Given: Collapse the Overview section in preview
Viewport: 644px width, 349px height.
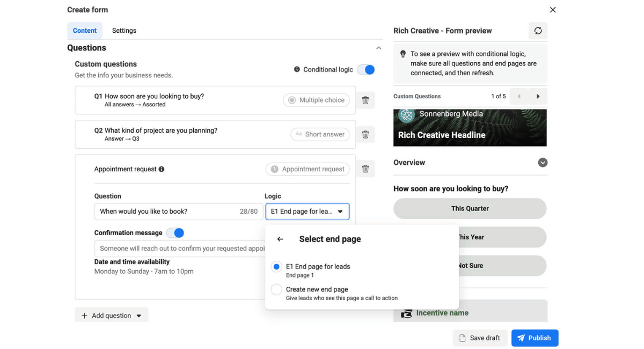Looking at the screenshot, I should (x=543, y=162).
